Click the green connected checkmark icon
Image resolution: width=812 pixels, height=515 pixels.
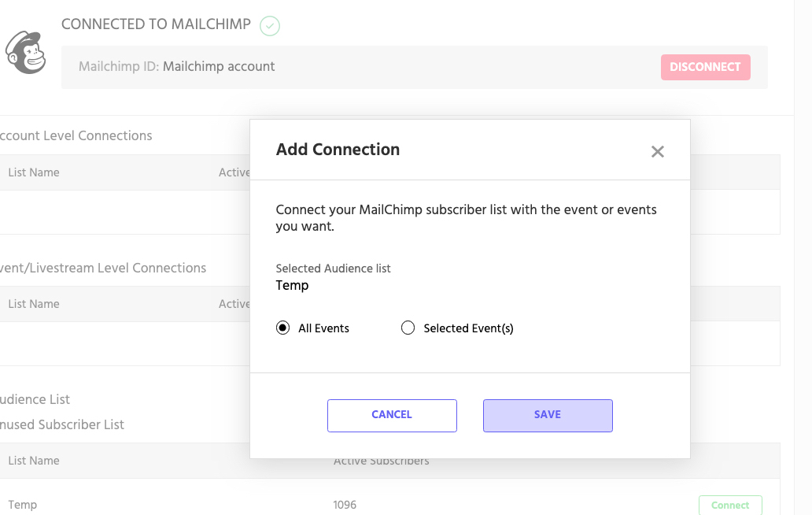point(269,26)
